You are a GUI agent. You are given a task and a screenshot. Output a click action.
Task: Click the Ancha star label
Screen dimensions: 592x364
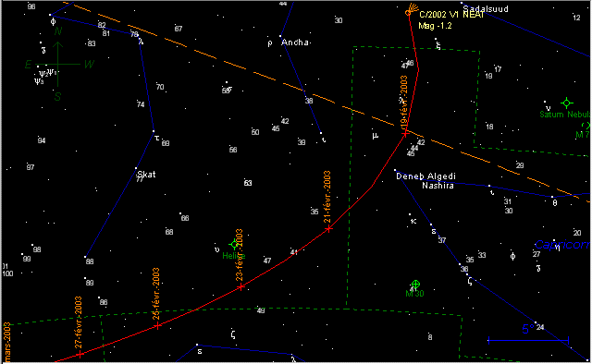(295, 42)
